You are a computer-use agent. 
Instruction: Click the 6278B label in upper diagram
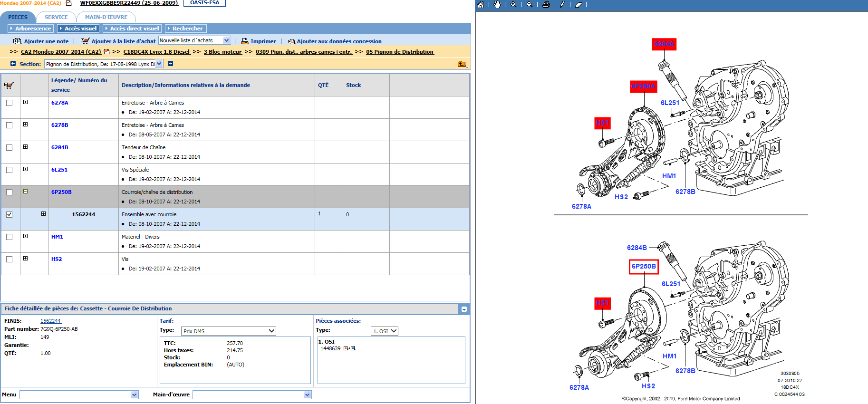[x=685, y=192]
